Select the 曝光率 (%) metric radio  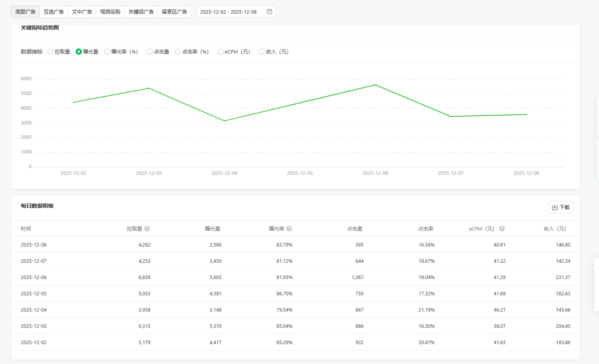(x=107, y=52)
